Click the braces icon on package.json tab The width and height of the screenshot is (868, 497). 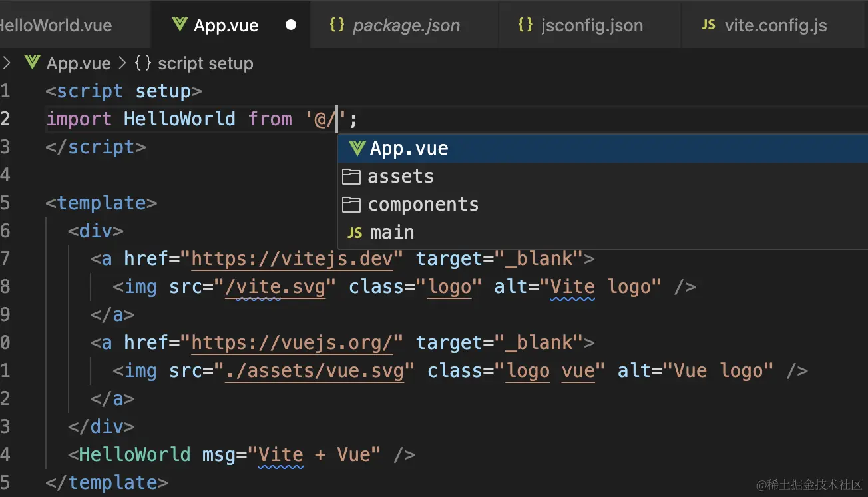(x=337, y=25)
